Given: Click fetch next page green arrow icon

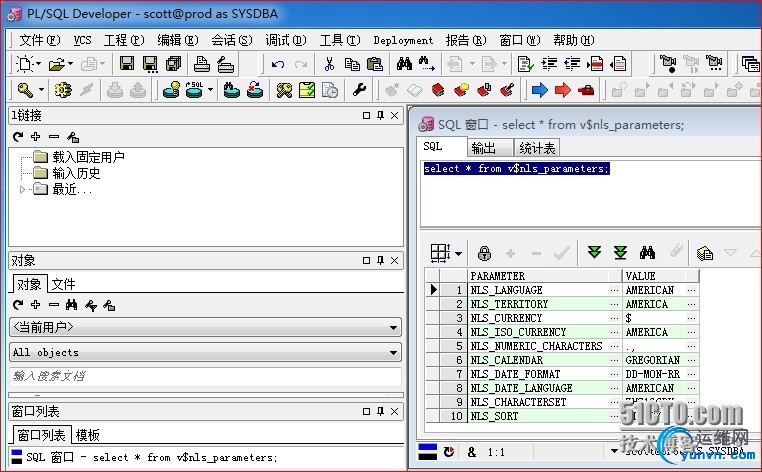Looking at the screenshot, I should [594, 252].
